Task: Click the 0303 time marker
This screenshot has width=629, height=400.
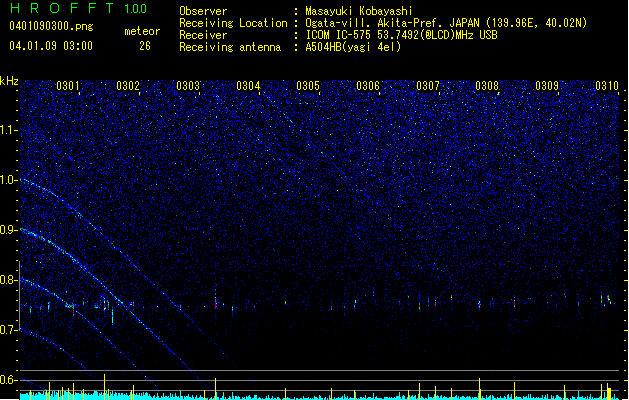Action: pyautogui.click(x=188, y=86)
